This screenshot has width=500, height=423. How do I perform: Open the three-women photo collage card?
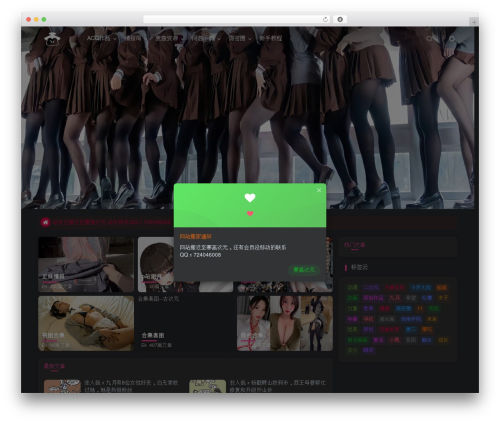tap(285, 323)
